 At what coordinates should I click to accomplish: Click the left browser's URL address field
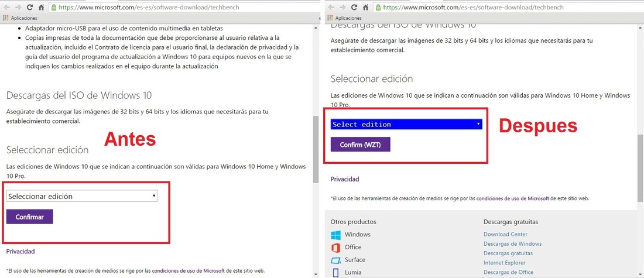184,8
